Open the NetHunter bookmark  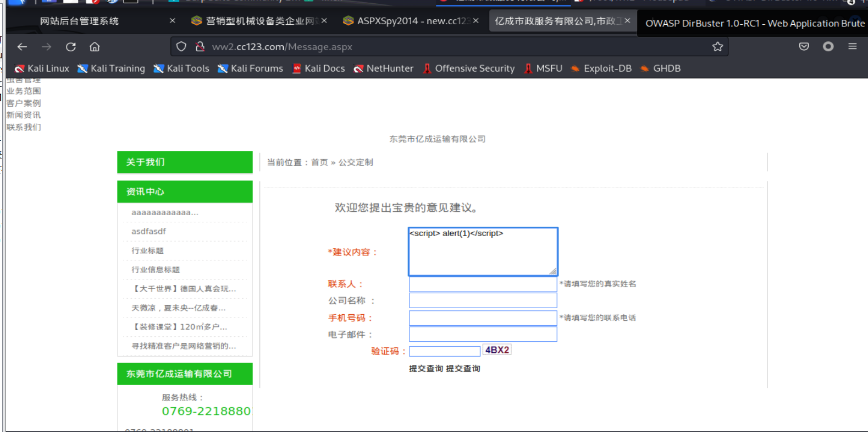(x=384, y=68)
